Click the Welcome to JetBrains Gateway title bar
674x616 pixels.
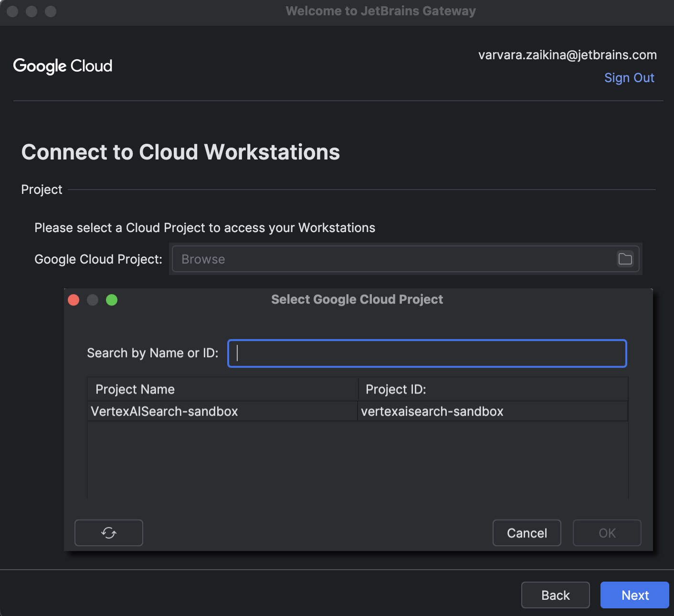(380, 11)
